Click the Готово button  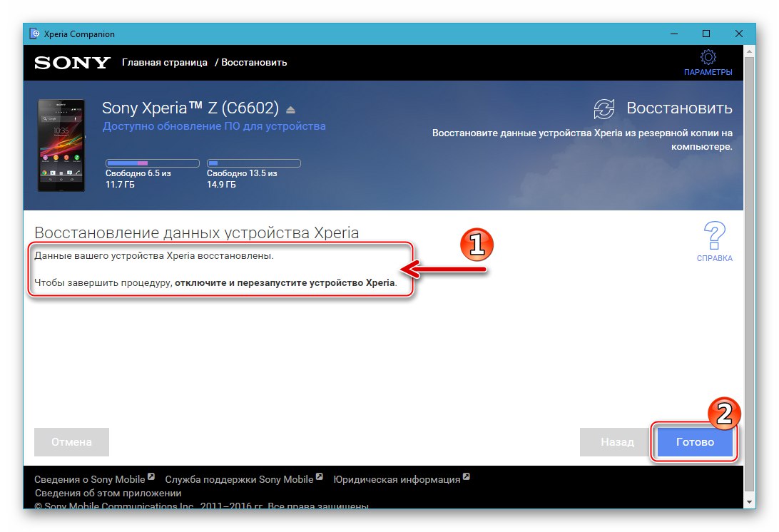coord(695,442)
